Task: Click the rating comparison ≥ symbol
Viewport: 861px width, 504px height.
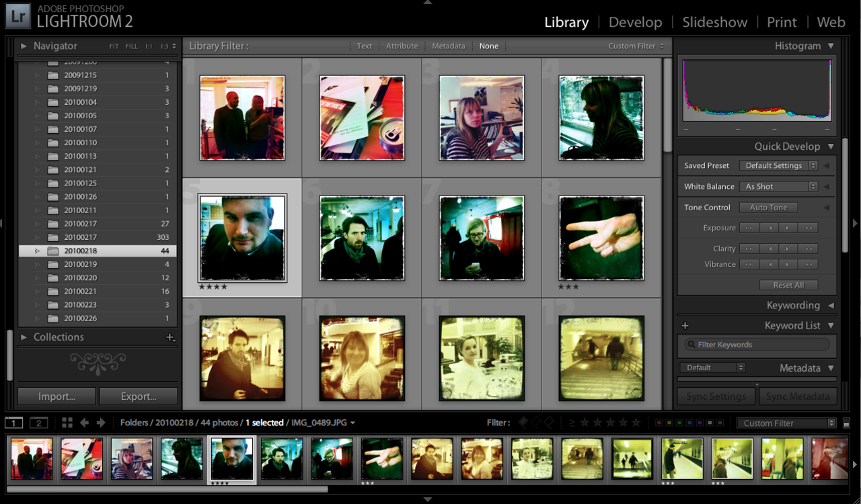Action: pos(572,423)
